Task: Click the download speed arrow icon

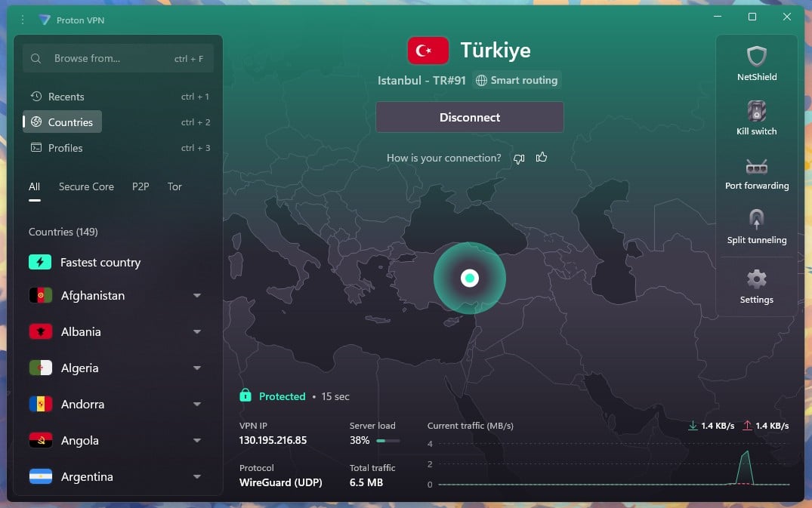Action: point(693,426)
